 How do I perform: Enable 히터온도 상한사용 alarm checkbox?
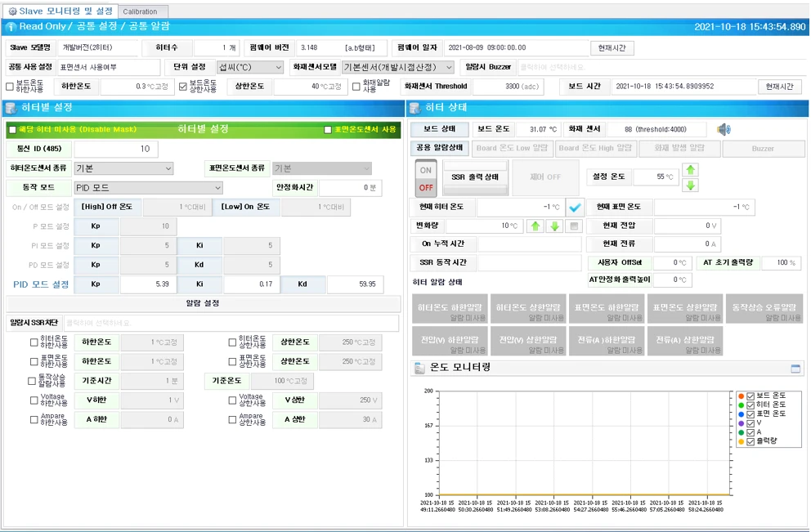(232, 342)
